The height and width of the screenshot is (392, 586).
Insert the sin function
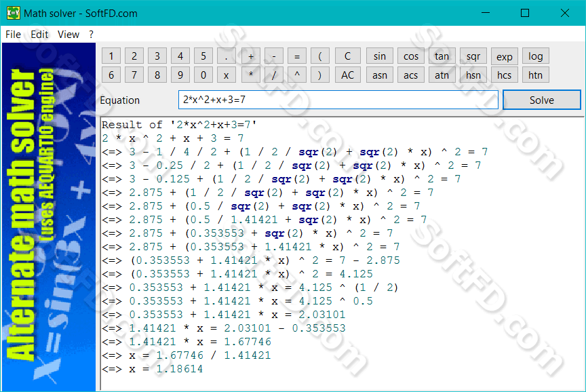tap(380, 56)
